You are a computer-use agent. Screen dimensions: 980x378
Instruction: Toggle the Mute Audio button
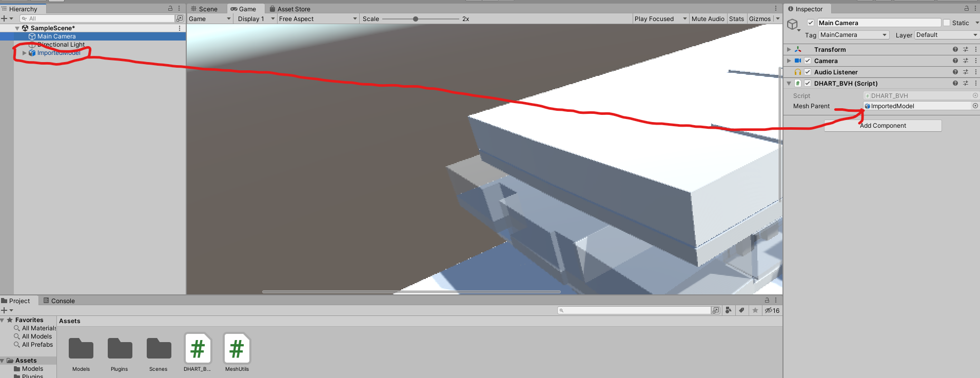point(708,19)
